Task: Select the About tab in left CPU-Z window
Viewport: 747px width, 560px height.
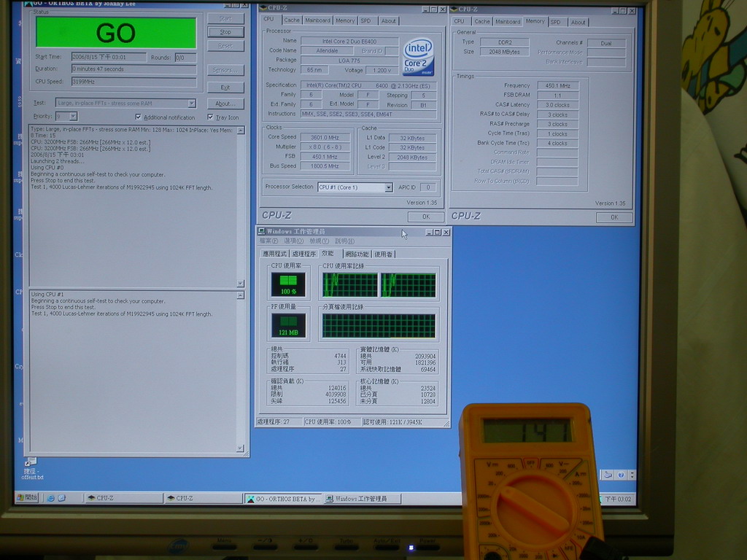Action: (388, 20)
